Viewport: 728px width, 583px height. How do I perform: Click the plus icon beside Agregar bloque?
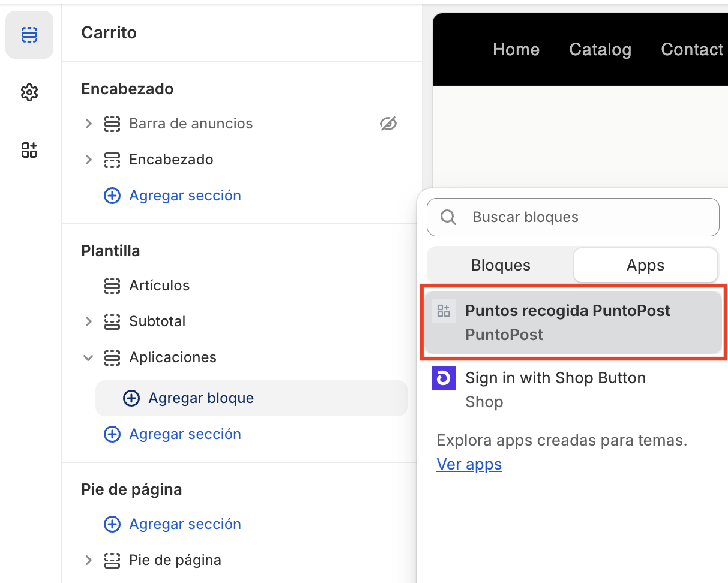coord(131,398)
